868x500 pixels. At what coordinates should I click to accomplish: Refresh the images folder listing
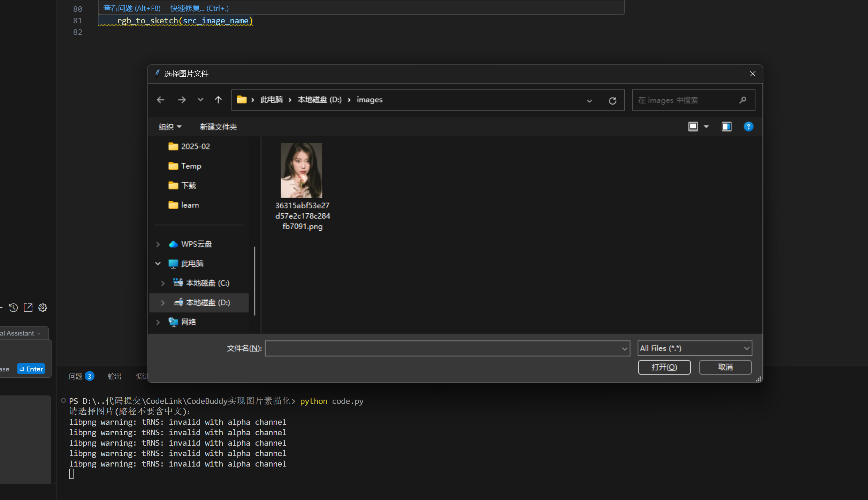pyautogui.click(x=612, y=101)
